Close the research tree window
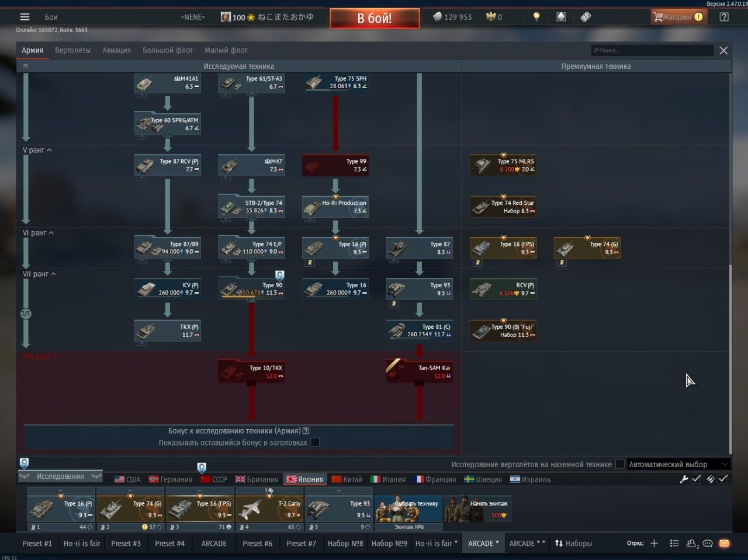The image size is (748, 560). 723,50
